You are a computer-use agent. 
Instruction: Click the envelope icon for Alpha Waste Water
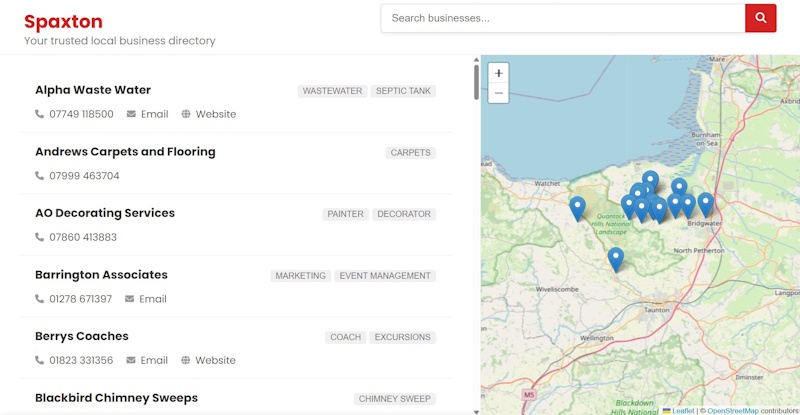(131, 114)
